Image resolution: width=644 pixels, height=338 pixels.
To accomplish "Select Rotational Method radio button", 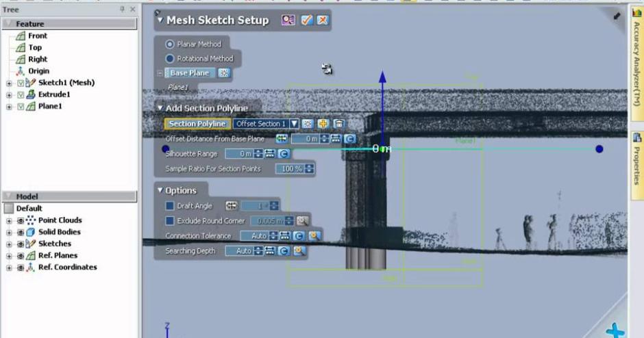I will click(170, 59).
